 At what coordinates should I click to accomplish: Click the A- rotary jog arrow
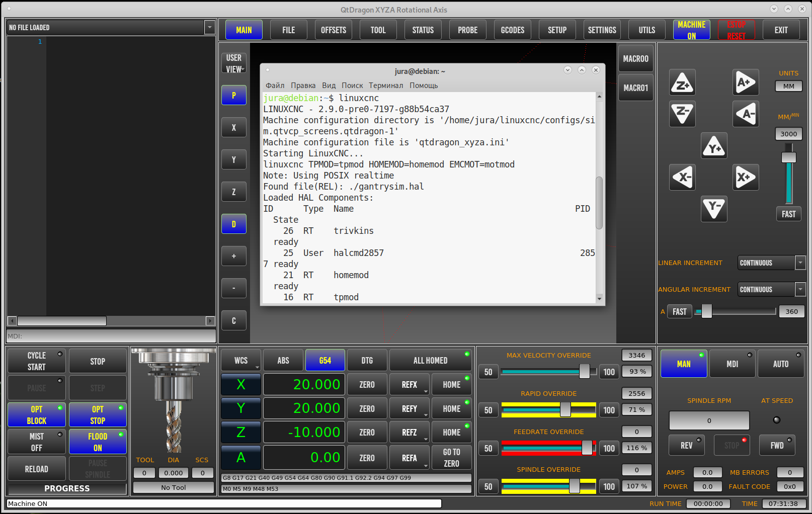(746, 114)
